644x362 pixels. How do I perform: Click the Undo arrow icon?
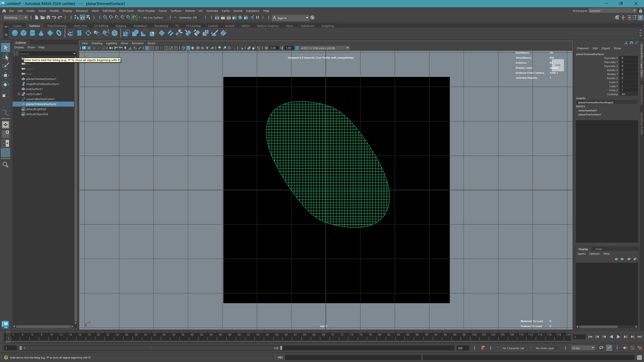pyautogui.click(x=54, y=18)
